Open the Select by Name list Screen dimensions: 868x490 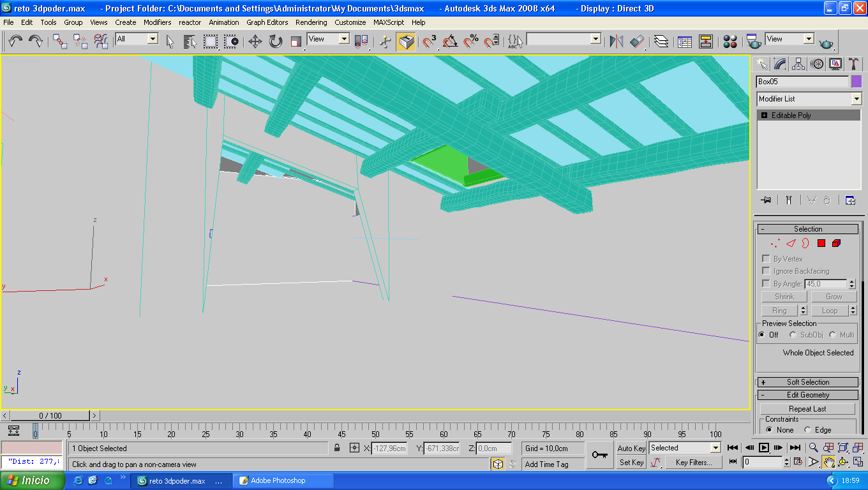(x=190, y=41)
